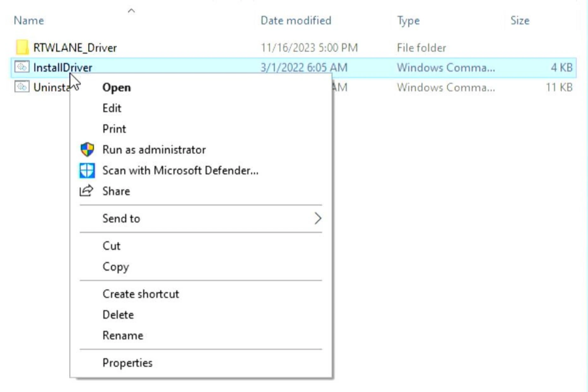Click the date 11/16/2023 5:00 PM
The width and height of the screenshot is (588, 392).
coord(309,48)
